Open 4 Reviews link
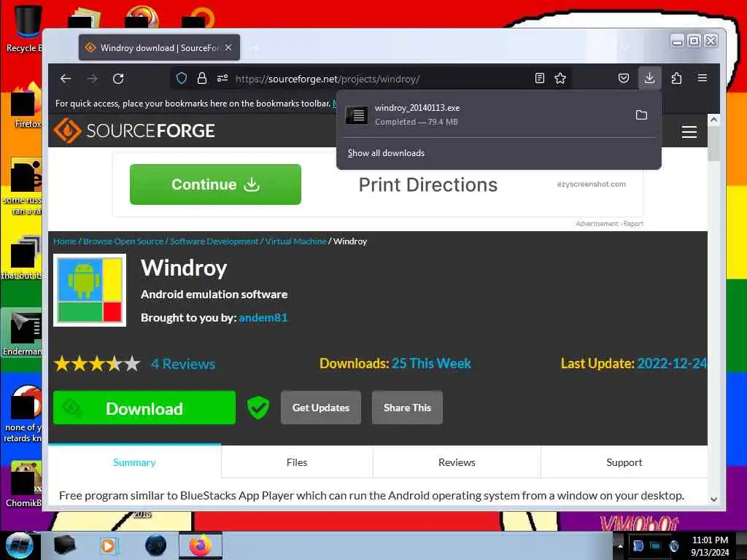The image size is (747, 560). pyautogui.click(x=183, y=365)
